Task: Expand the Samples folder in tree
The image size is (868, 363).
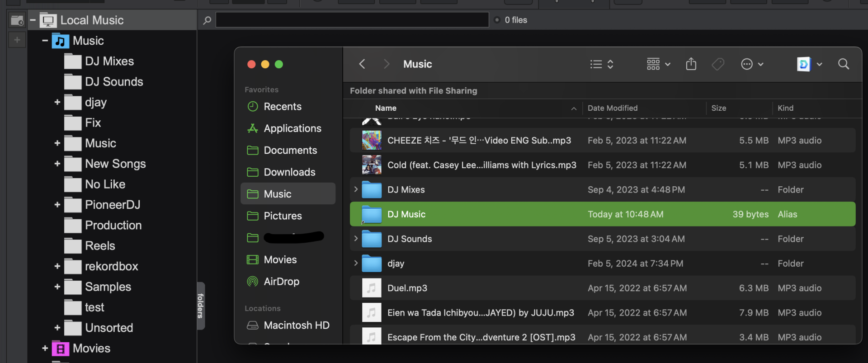Action: pyautogui.click(x=57, y=287)
